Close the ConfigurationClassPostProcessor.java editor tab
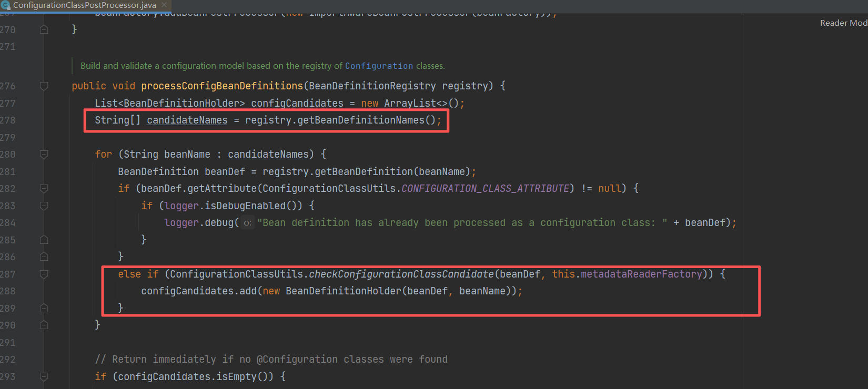Image resolution: width=868 pixels, height=389 pixels. 164,5
